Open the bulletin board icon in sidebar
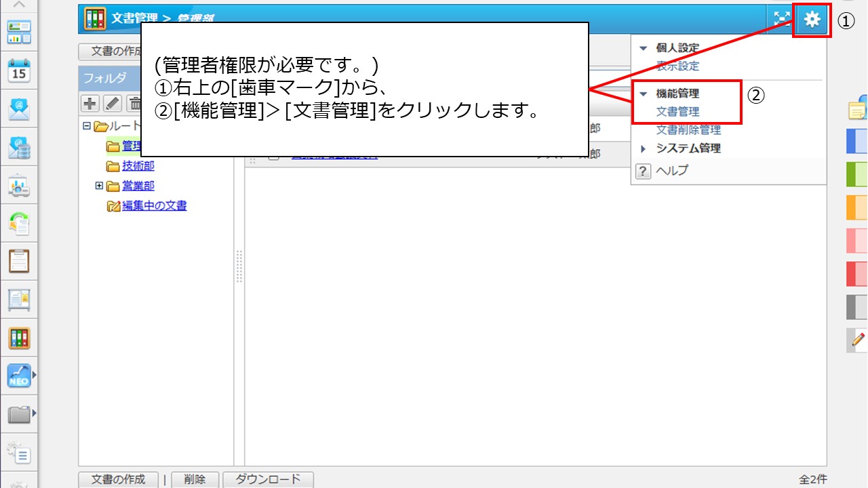Screen dimensions: 868x488 point(19,300)
